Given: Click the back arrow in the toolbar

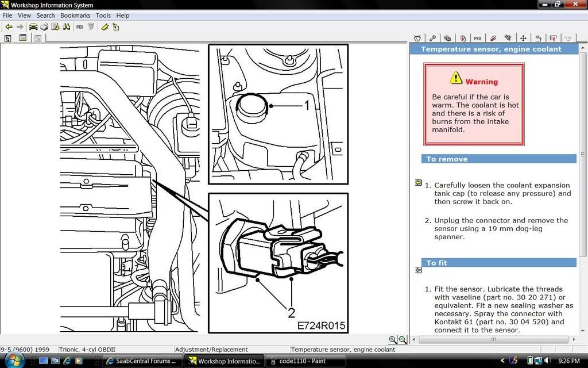Looking at the screenshot, I should click(9, 26).
